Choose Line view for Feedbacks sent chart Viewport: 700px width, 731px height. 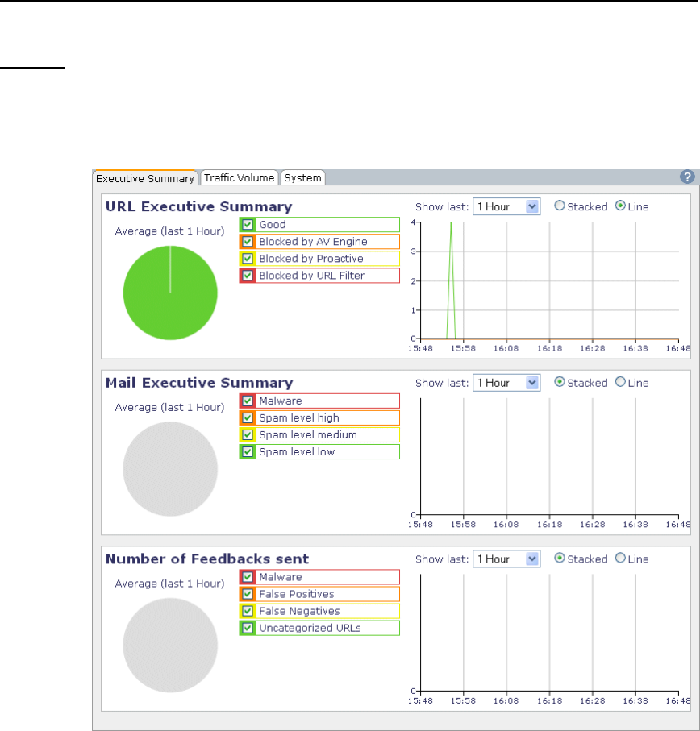point(620,558)
